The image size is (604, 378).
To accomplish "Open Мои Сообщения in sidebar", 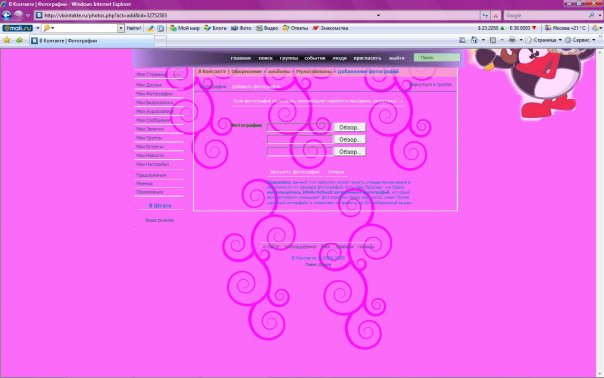I will coord(153,120).
